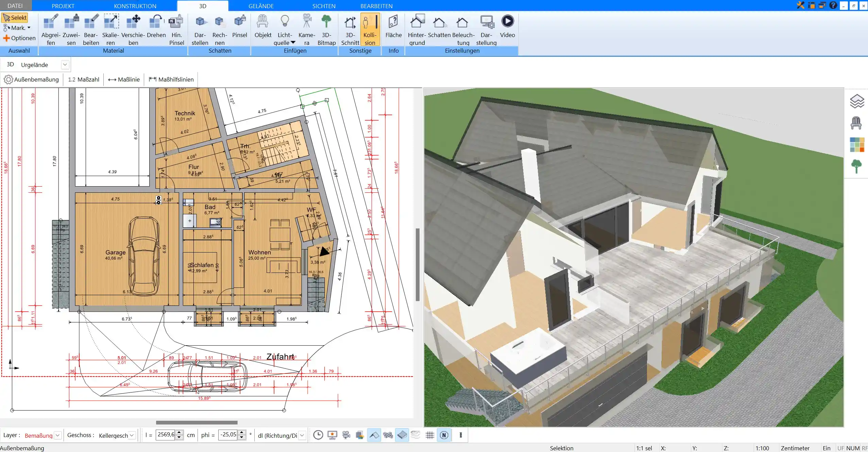
Task: Switch to the BEARBEITEN tab
Action: pos(376,6)
